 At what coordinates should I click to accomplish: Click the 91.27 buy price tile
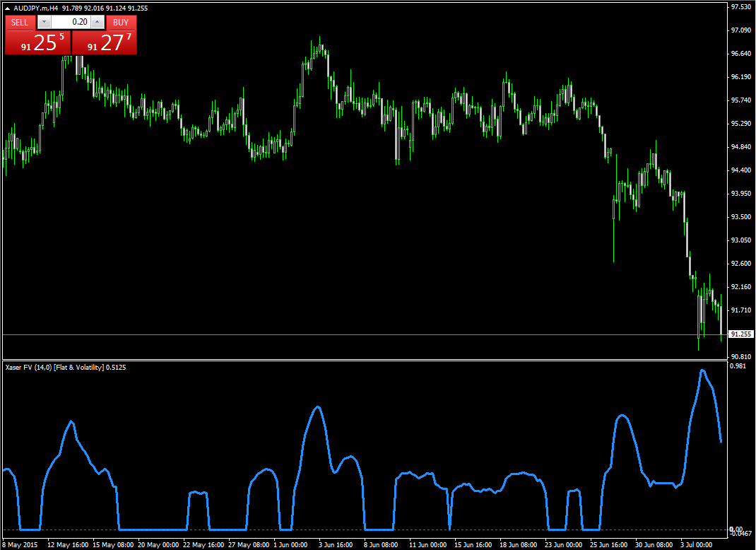(105, 43)
